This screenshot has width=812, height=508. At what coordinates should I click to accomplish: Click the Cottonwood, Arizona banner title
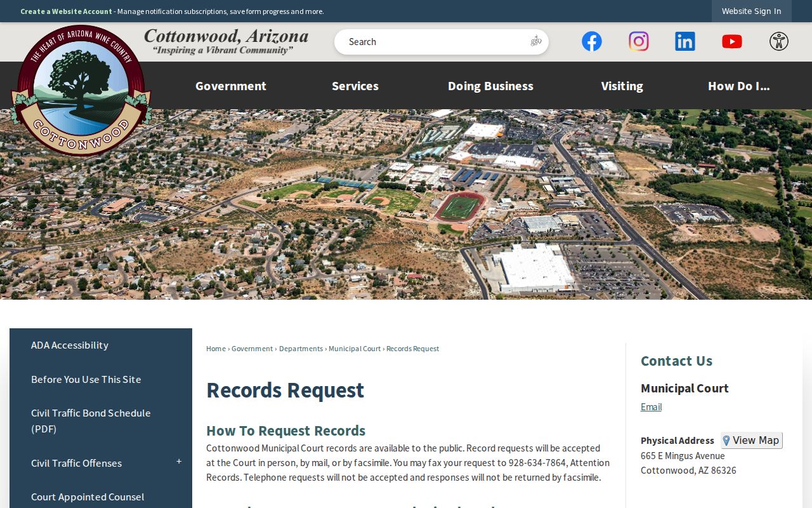pos(226,41)
